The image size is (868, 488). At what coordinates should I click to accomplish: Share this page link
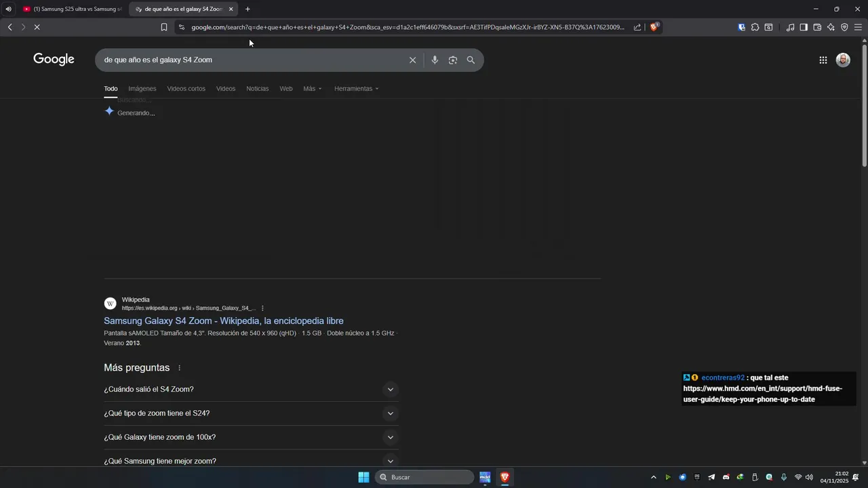click(x=637, y=27)
